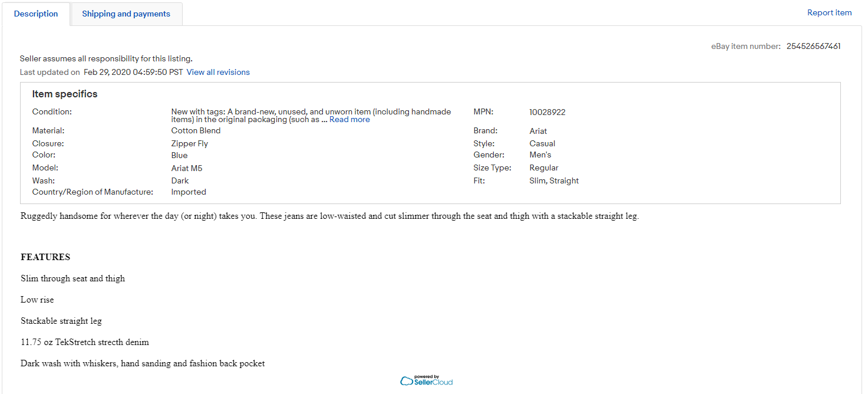This screenshot has width=868, height=394.
Task: Click the Material value Cotton Blend
Action: pyautogui.click(x=196, y=130)
